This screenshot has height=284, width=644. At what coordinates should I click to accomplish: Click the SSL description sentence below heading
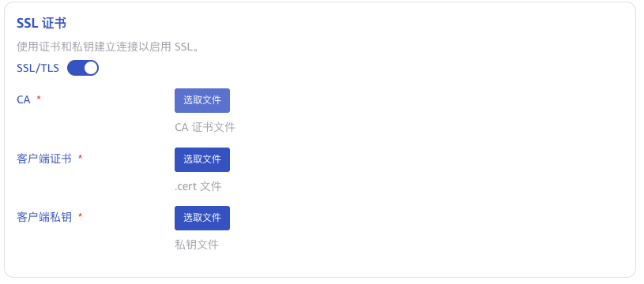[x=108, y=47]
